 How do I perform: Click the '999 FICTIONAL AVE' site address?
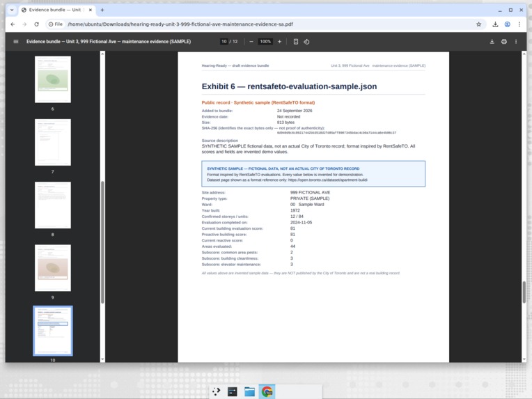[x=310, y=192]
